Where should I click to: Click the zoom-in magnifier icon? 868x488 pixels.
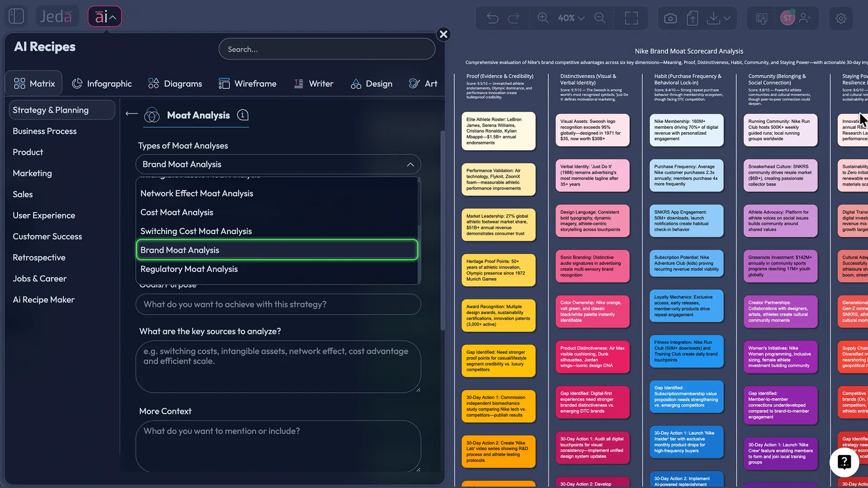coord(543,18)
